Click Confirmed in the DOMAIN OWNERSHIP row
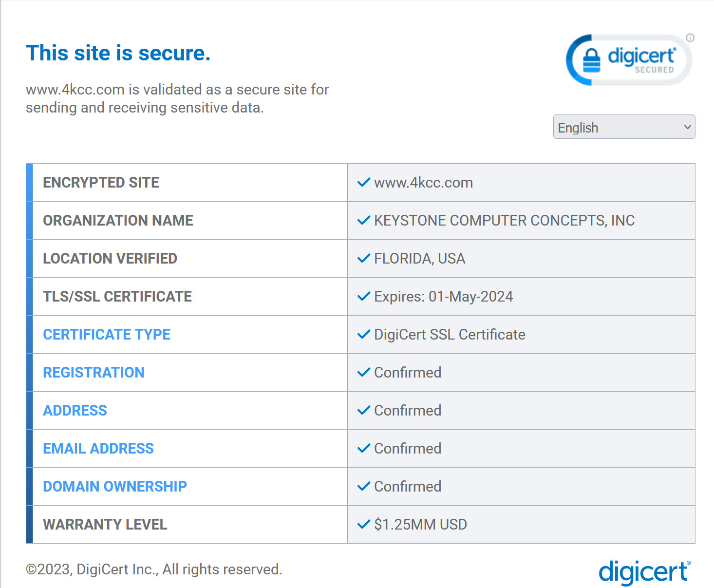Image resolution: width=714 pixels, height=588 pixels. coord(408,487)
